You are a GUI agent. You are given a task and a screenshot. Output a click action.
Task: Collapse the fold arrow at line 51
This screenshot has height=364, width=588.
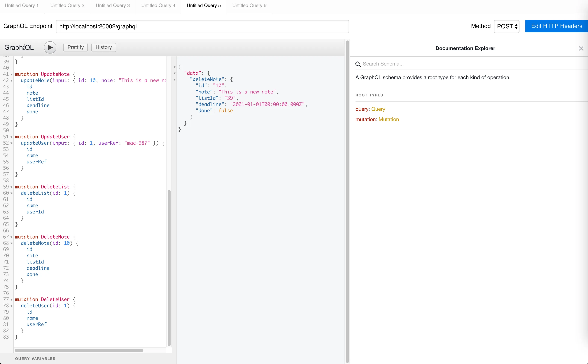11,137
